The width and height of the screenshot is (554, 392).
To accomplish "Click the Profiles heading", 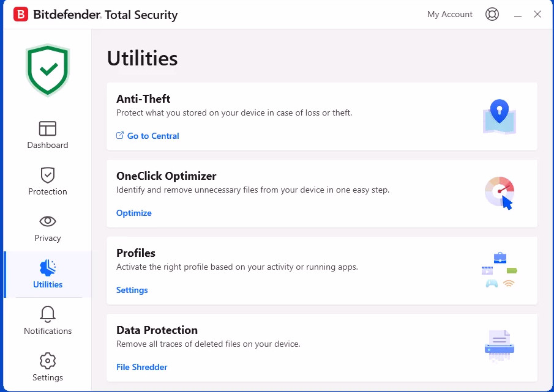I will click(x=136, y=253).
